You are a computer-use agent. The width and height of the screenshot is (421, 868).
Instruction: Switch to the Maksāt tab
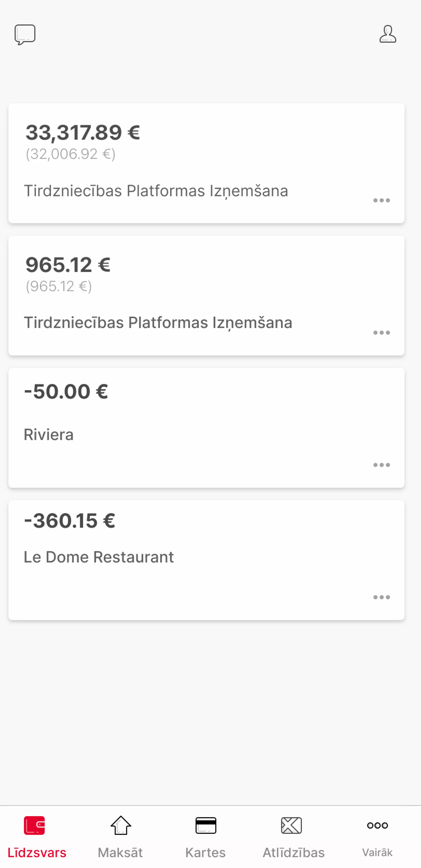point(120,852)
